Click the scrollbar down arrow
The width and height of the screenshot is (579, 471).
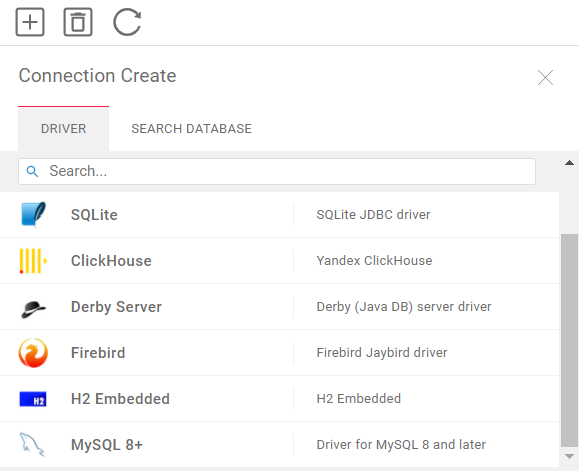(569, 457)
